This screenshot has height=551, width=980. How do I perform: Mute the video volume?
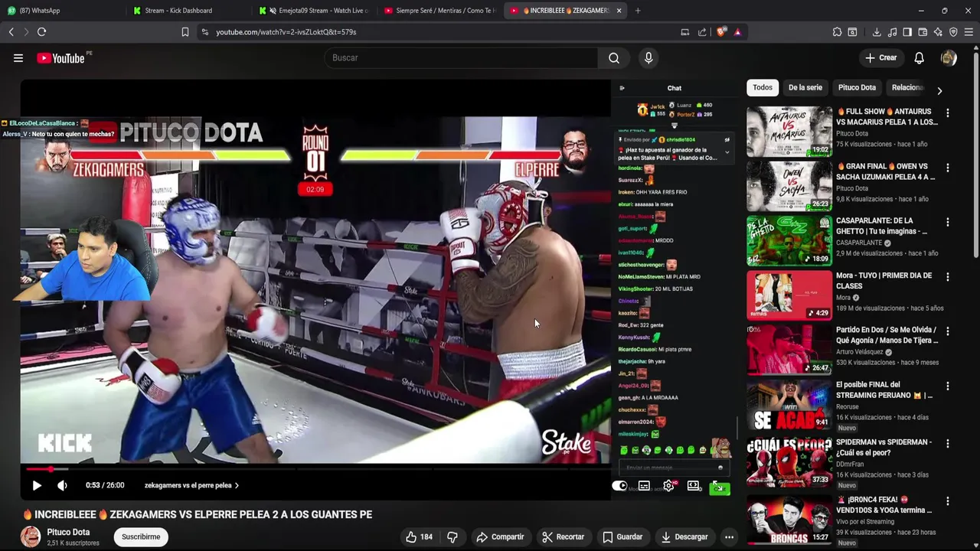(x=62, y=485)
